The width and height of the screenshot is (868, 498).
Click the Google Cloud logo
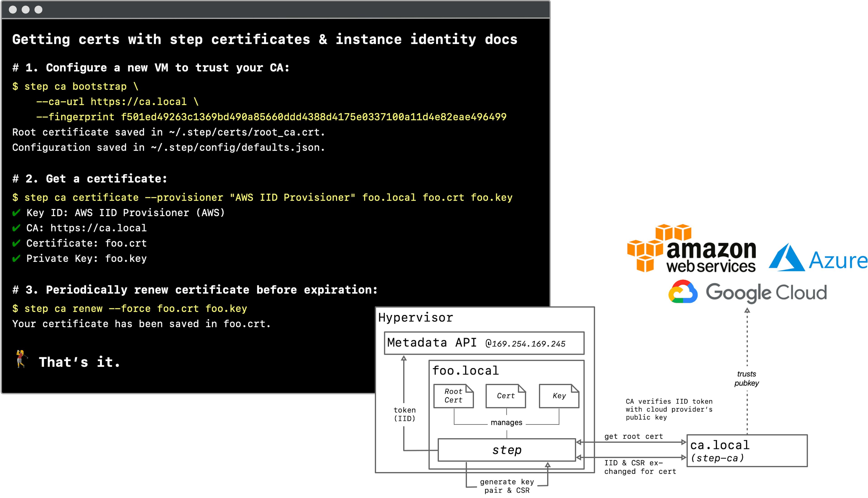click(x=747, y=292)
